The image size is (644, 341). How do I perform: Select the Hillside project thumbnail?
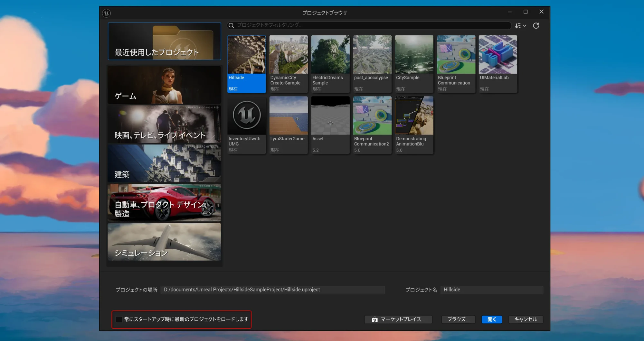coord(247,64)
